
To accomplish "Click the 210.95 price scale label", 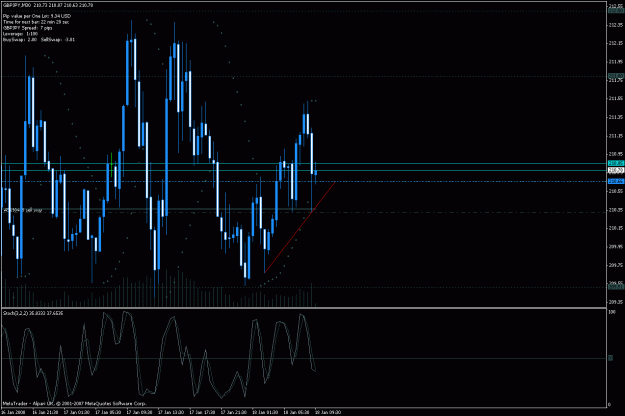I will 616,154.
